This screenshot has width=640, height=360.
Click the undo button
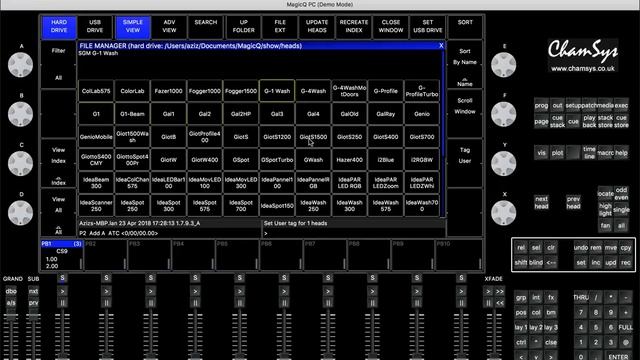click(581, 248)
